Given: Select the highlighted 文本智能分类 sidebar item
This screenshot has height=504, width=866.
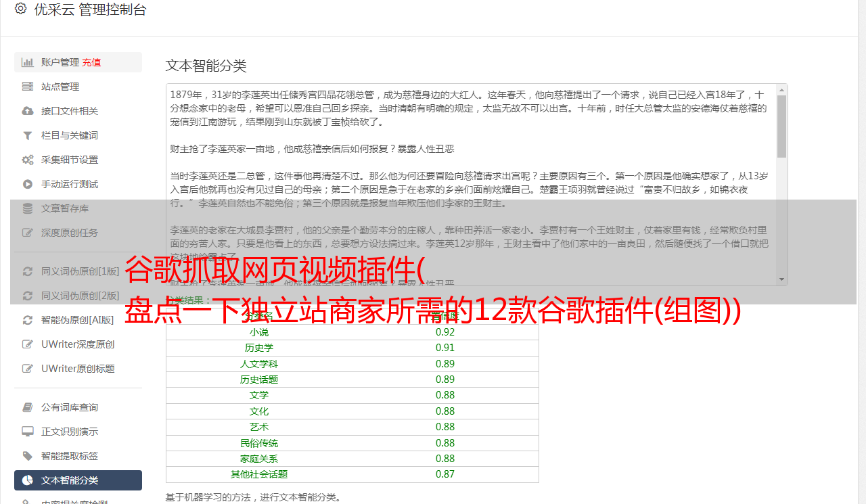Looking at the screenshot, I should coord(78,480).
